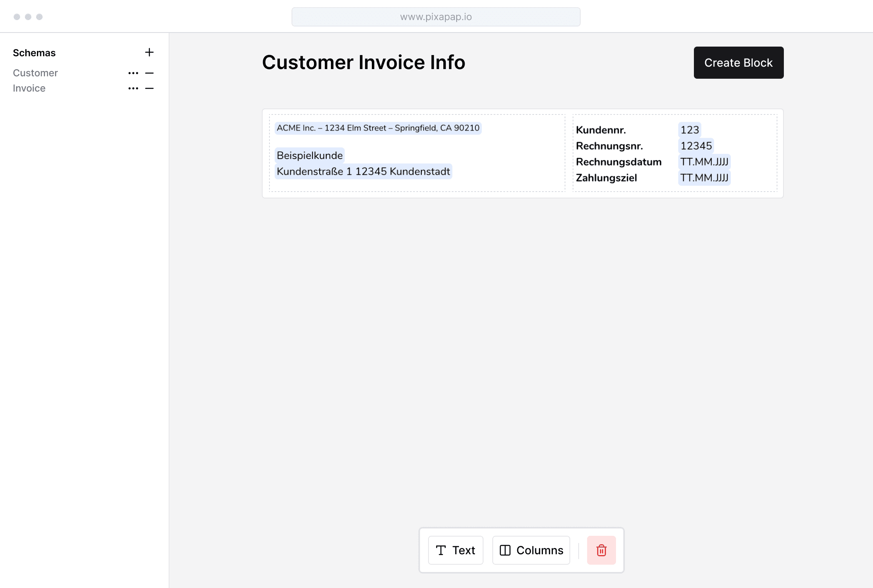The width and height of the screenshot is (873, 588).
Task: Click the red trash delete icon
Action: point(601,550)
